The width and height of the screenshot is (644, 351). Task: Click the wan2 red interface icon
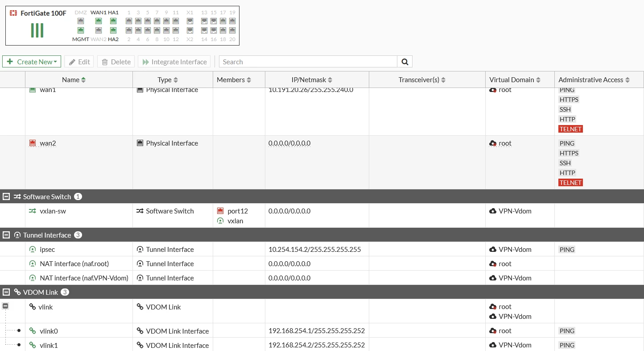point(32,143)
